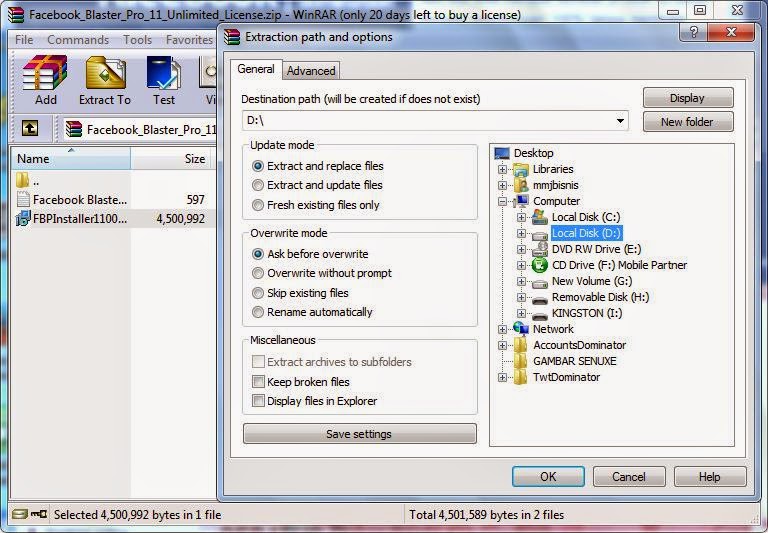Click the Save settings button

point(360,434)
